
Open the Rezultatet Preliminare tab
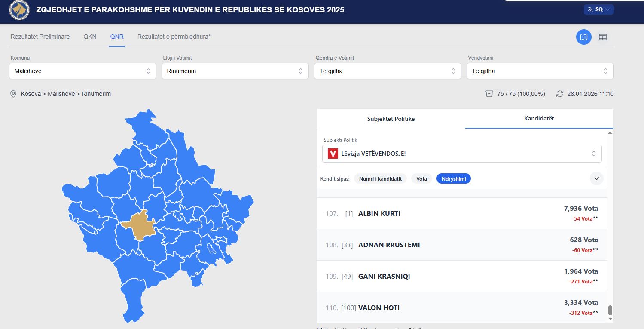coord(40,37)
